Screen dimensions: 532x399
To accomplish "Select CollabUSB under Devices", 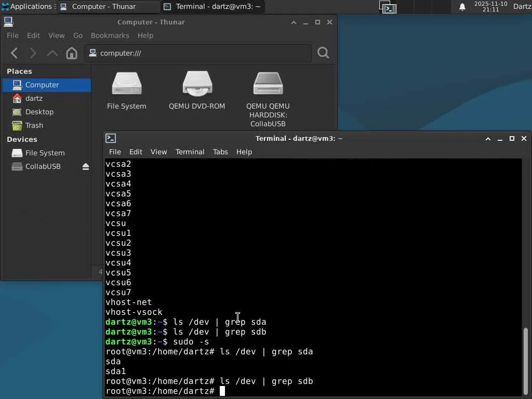I will click(x=42, y=166).
